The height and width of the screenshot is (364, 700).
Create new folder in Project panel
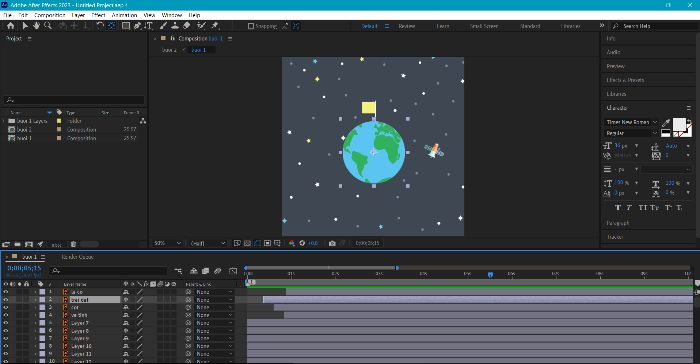17,244
